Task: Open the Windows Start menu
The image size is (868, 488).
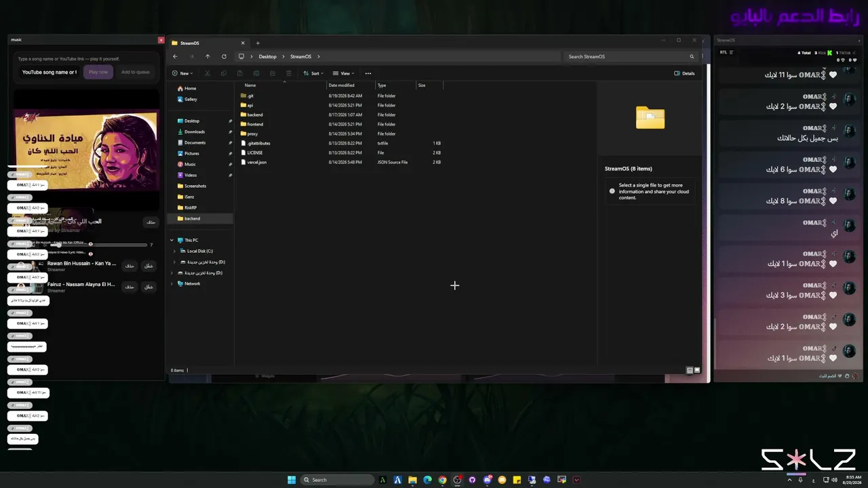Action: pos(292,480)
